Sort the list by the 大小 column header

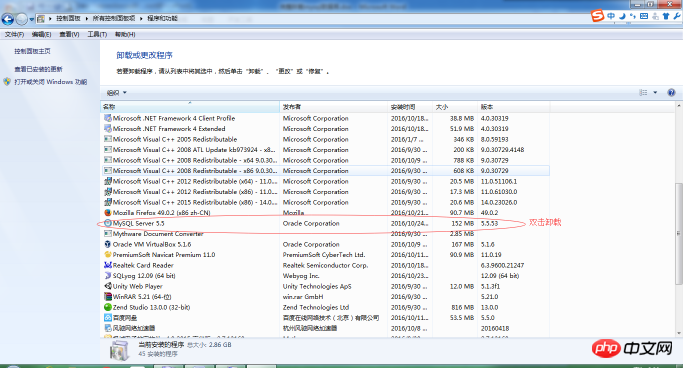pyautogui.click(x=455, y=107)
